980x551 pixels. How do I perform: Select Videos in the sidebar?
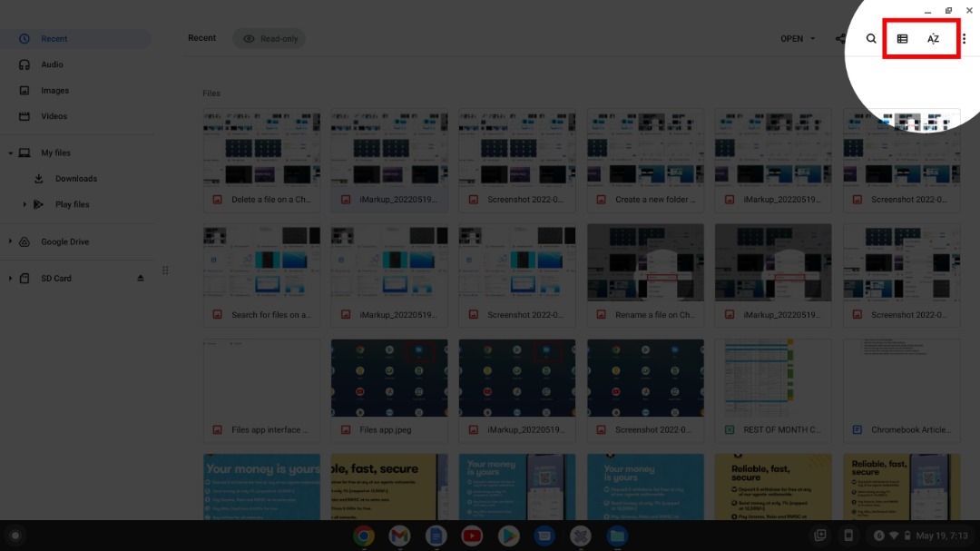(75, 116)
